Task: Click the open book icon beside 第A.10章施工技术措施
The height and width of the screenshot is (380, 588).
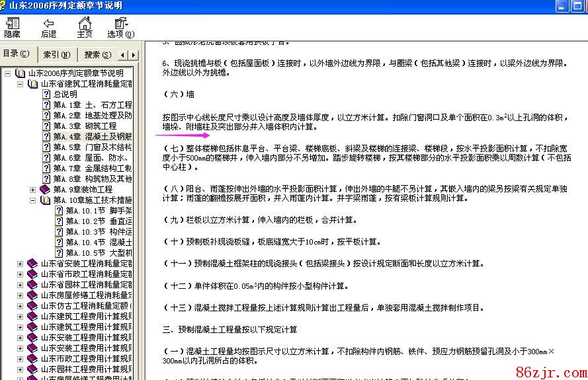Action: [45, 200]
